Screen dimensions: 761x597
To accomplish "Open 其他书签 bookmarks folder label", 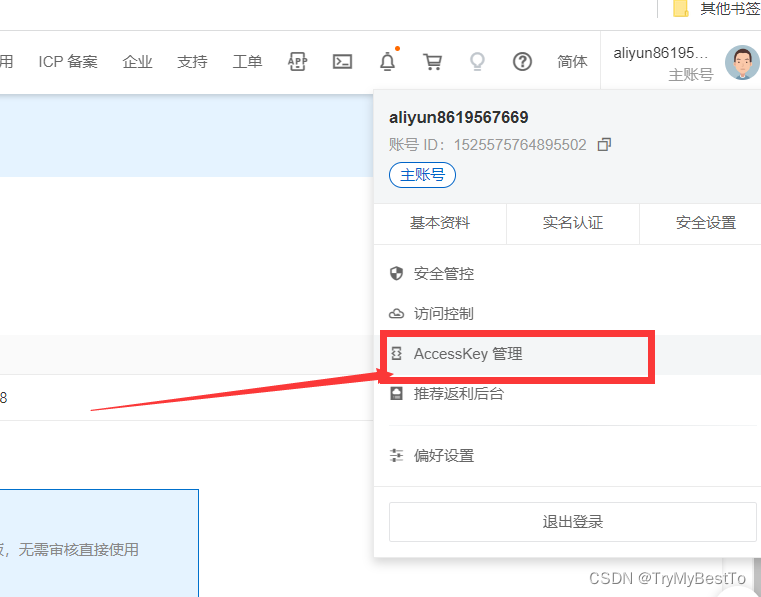I will [x=729, y=8].
